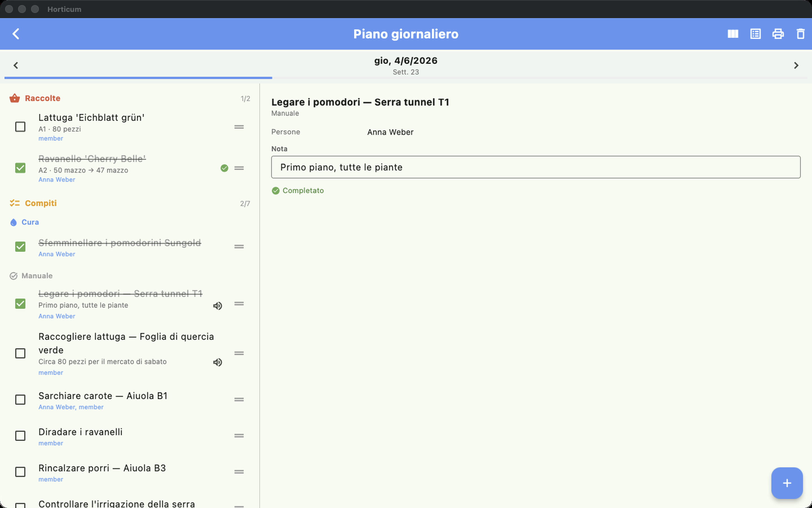
Task: Click the Compiti checklist icon
Action: tap(14, 203)
